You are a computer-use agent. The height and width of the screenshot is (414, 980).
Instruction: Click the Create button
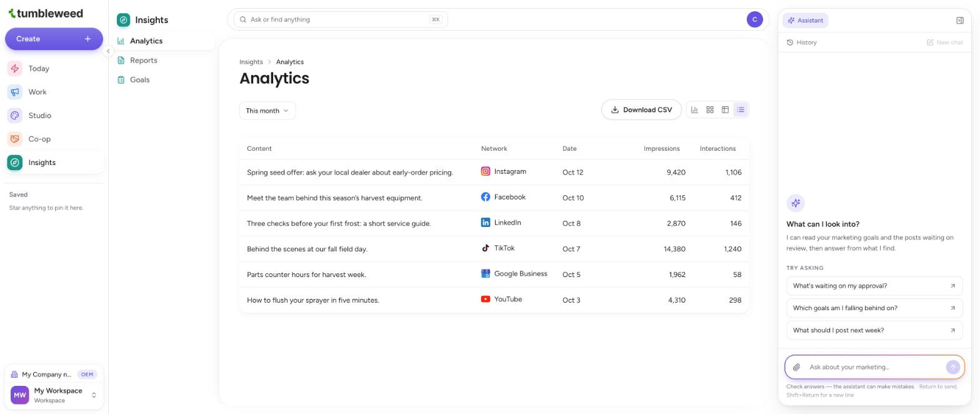(54, 39)
